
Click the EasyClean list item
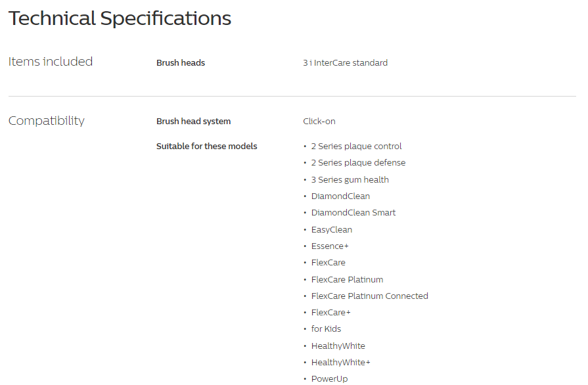click(x=332, y=229)
